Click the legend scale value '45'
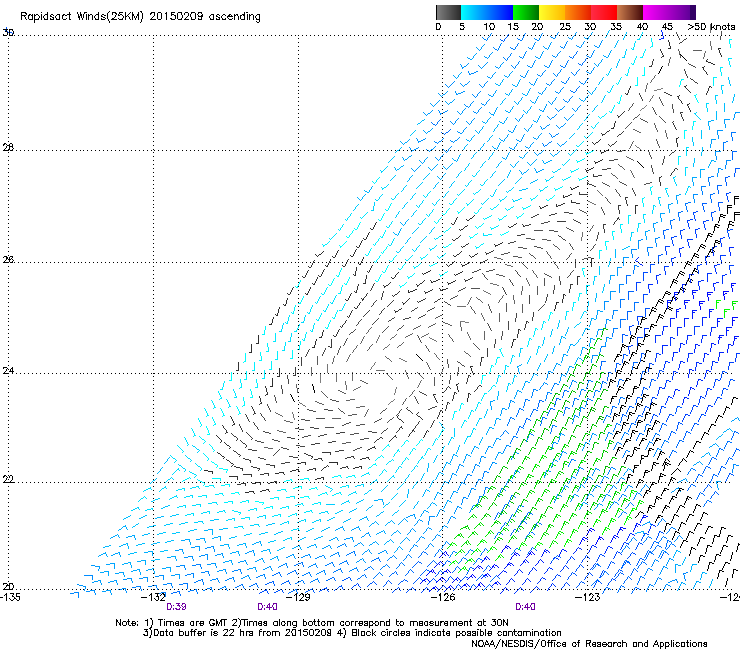This screenshot has height=650, width=740. coord(667,27)
